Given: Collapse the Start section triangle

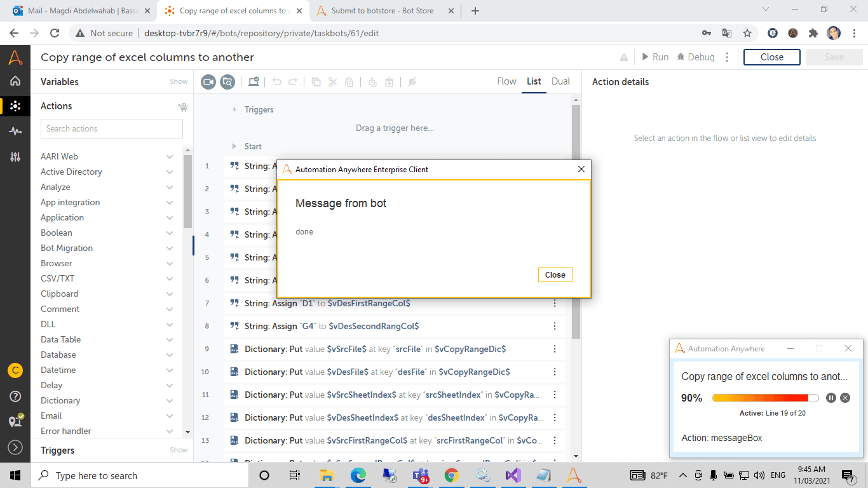Looking at the screenshot, I should tap(234, 146).
